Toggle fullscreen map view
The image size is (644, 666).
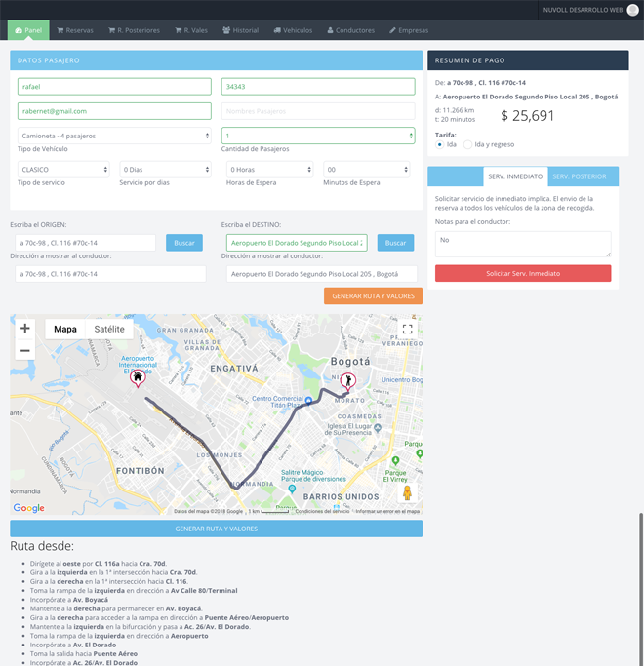(x=407, y=330)
